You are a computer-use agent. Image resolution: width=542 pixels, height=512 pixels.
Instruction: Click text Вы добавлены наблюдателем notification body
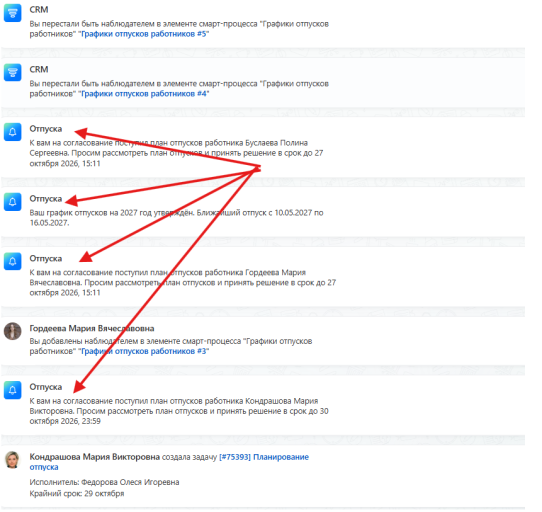171,346
